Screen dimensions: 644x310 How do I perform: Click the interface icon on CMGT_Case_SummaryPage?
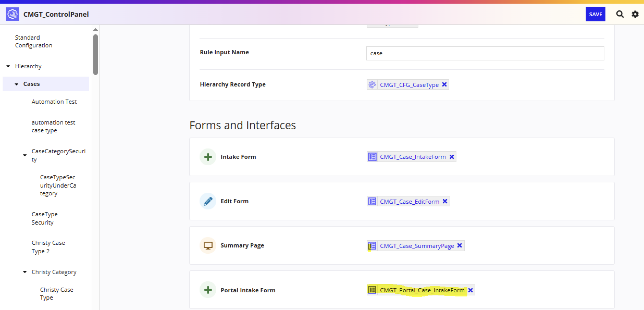pos(372,246)
